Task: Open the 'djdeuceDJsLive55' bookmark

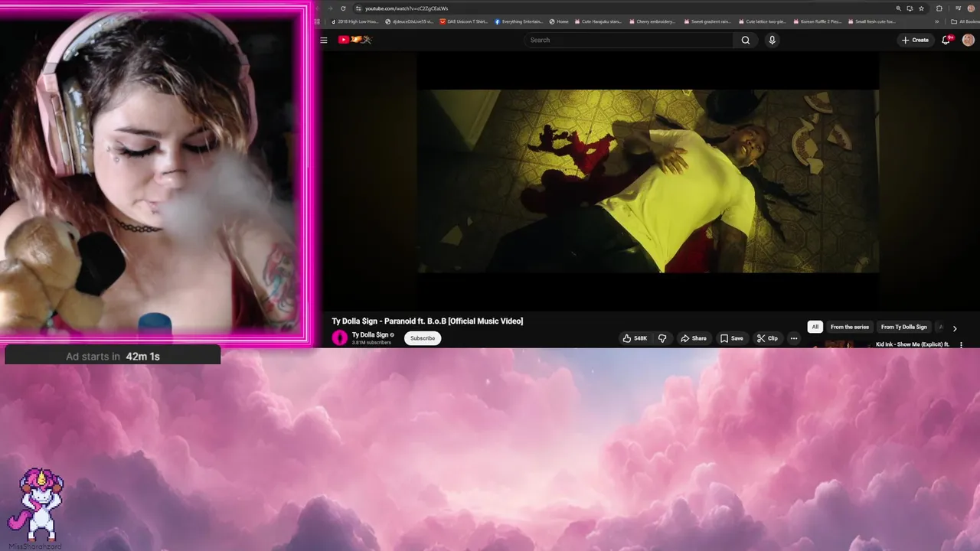Action: click(x=410, y=21)
